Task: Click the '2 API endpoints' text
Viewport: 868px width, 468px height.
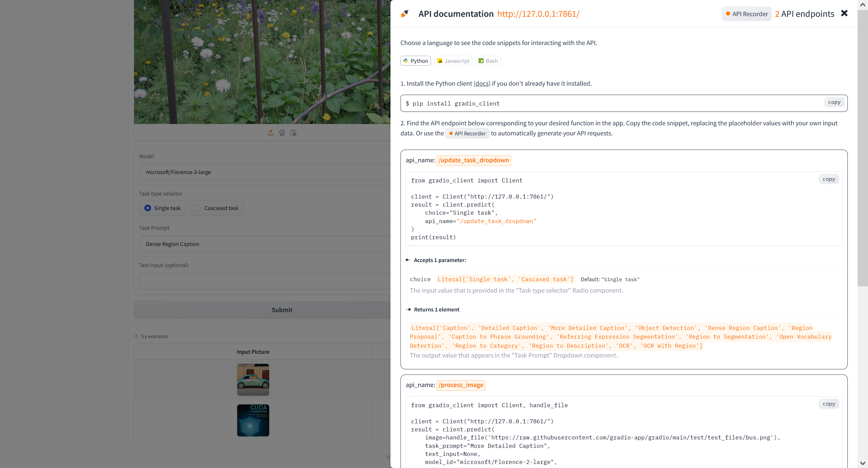Action: [804, 14]
